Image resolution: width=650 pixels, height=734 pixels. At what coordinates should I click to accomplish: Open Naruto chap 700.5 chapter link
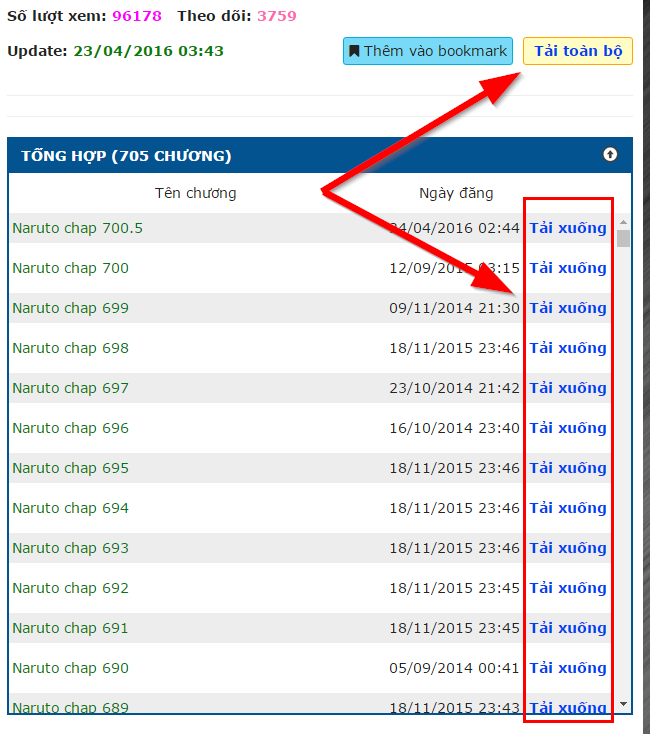click(77, 228)
